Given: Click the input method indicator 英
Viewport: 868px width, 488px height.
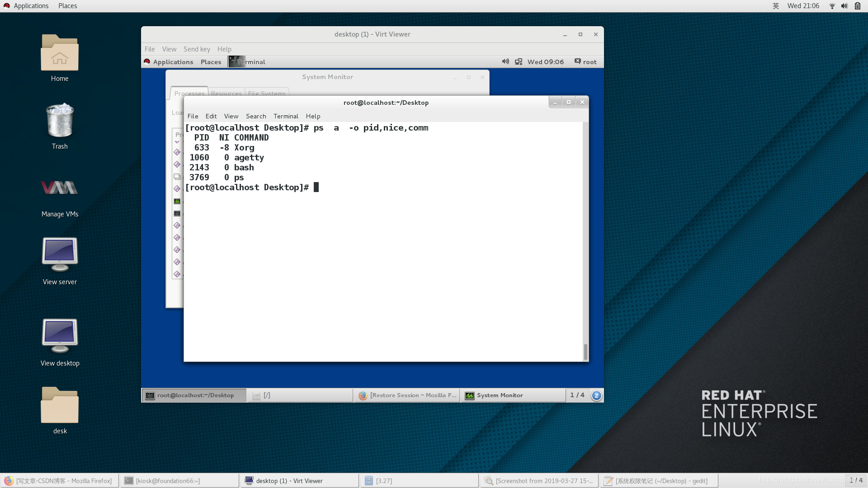Looking at the screenshot, I should coord(776,6).
